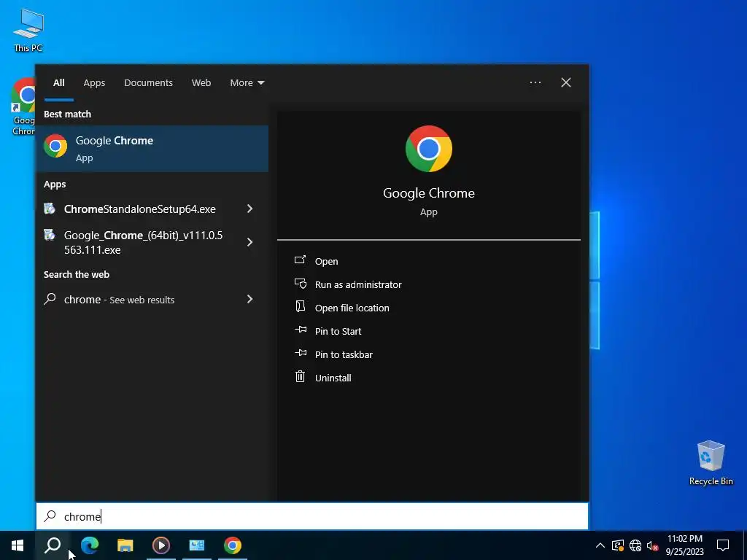Screen dimensions: 747x560
Task: Click Google_Chrome_(64bit)_v111.0.5563.111.exe text
Action: click(143, 242)
